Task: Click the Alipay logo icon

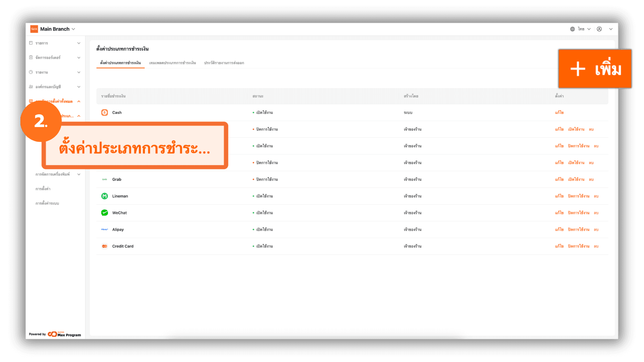Action: click(104, 230)
